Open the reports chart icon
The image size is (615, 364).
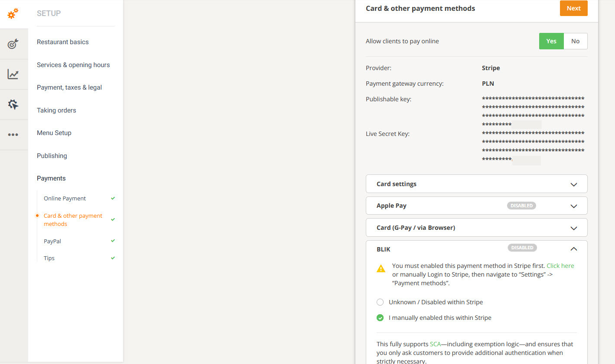[x=13, y=74]
